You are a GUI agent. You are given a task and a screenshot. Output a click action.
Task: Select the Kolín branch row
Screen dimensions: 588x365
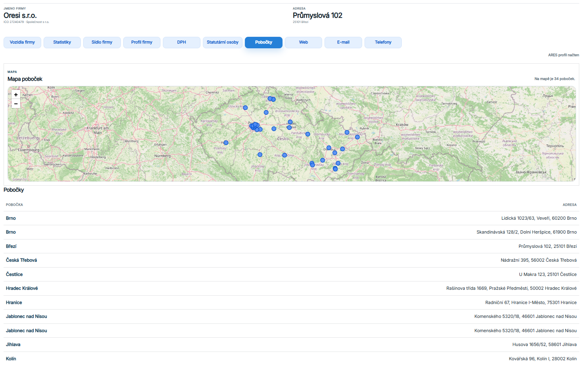click(x=291, y=359)
